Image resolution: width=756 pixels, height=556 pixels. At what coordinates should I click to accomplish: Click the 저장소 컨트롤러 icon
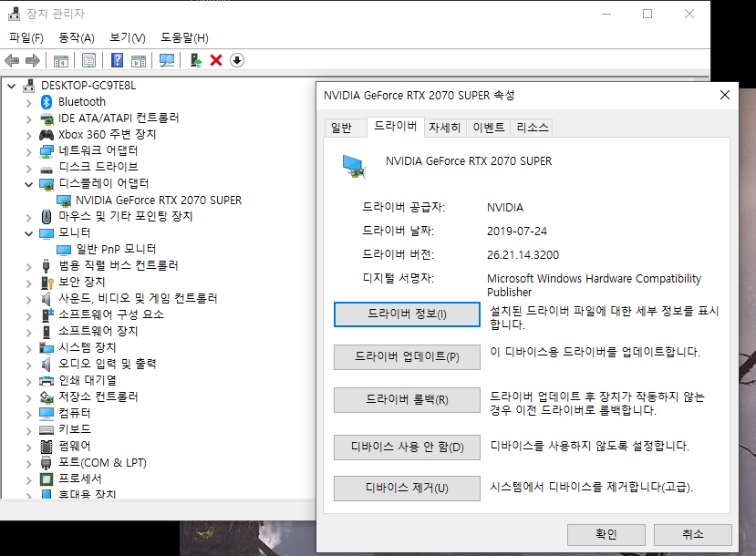coord(47,397)
